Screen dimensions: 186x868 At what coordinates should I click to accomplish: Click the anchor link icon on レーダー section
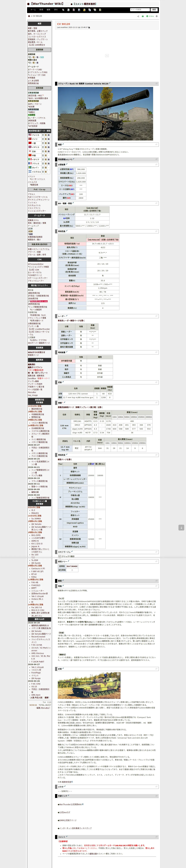pyautogui.click(x=156, y=316)
